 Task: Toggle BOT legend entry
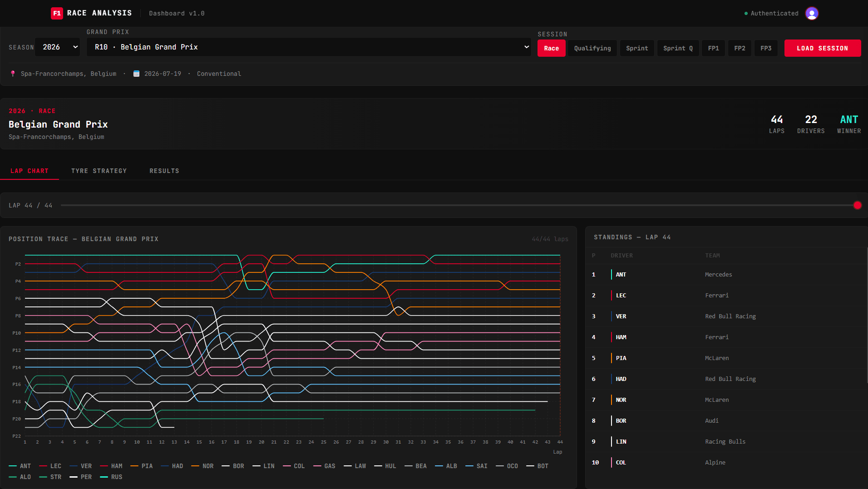(x=537, y=466)
